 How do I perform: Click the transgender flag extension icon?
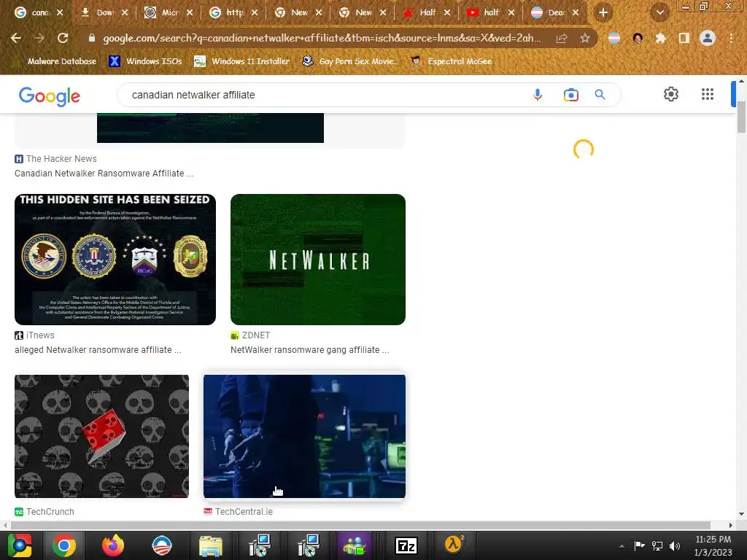(614, 38)
